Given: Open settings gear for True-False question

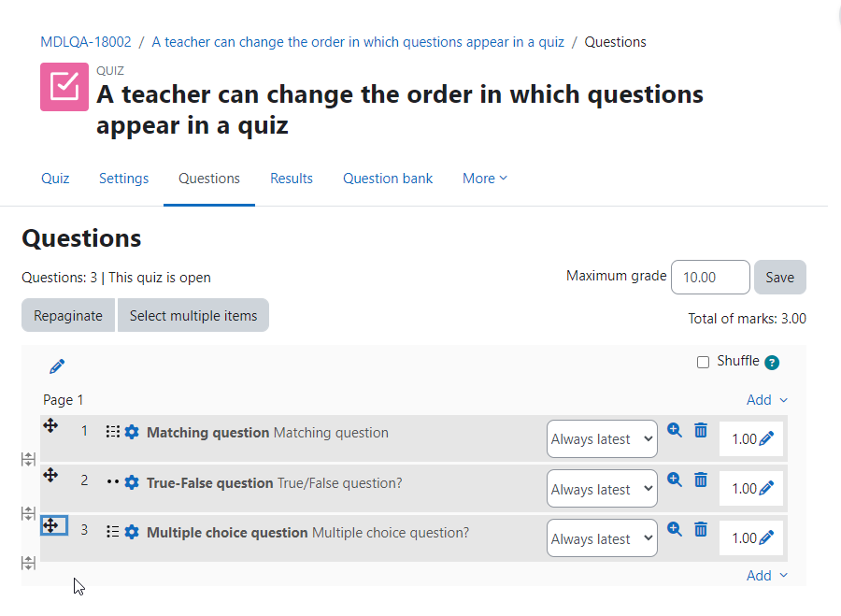Looking at the screenshot, I should click(132, 483).
